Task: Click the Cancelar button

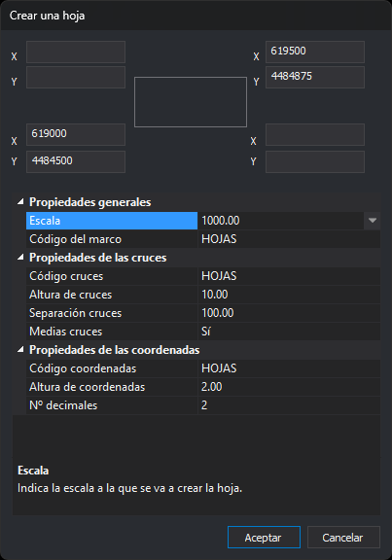Action: tap(343, 537)
